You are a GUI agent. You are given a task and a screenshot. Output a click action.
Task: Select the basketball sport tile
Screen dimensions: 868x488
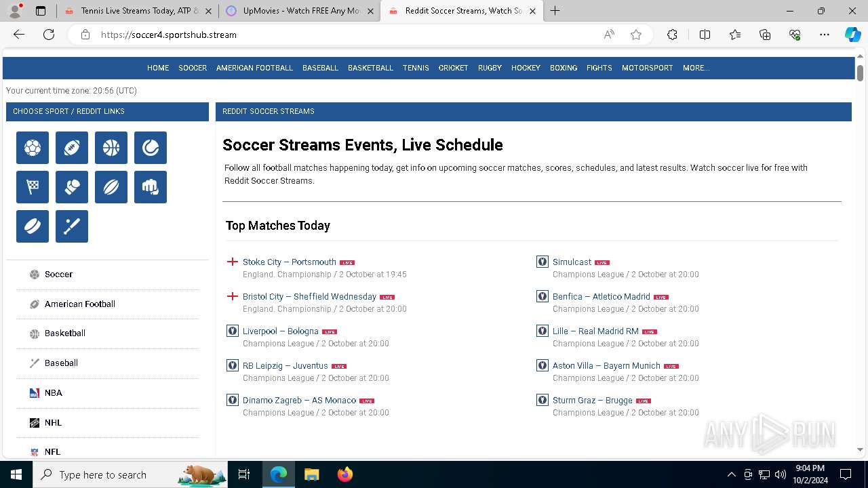pos(111,148)
